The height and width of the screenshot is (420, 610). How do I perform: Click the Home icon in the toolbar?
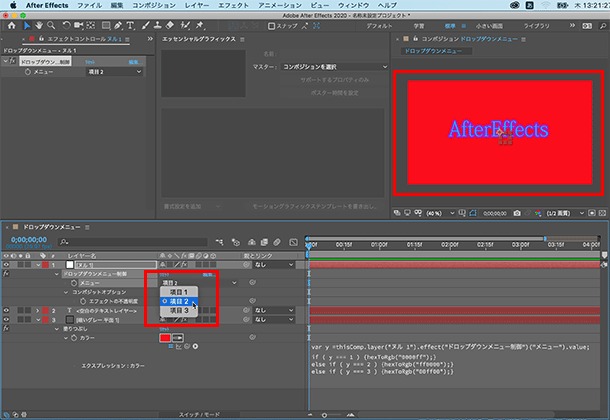pyautogui.click(x=12, y=26)
